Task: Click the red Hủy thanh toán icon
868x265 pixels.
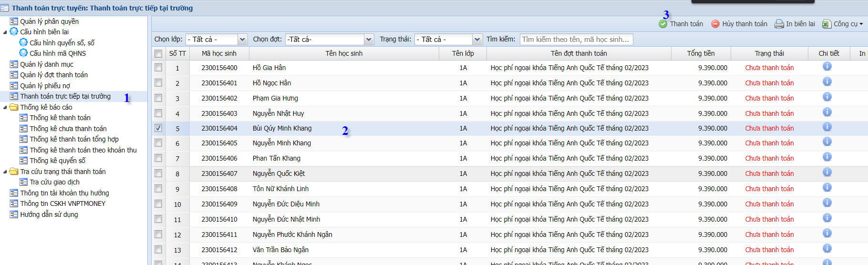Action: (x=715, y=24)
